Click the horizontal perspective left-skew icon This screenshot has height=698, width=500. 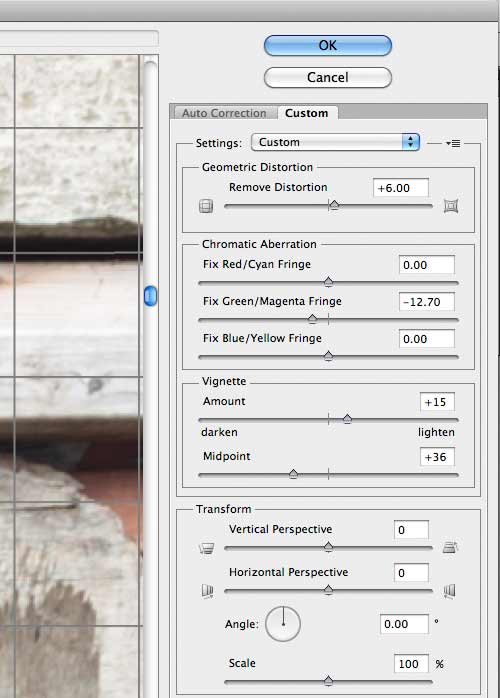tap(207, 591)
